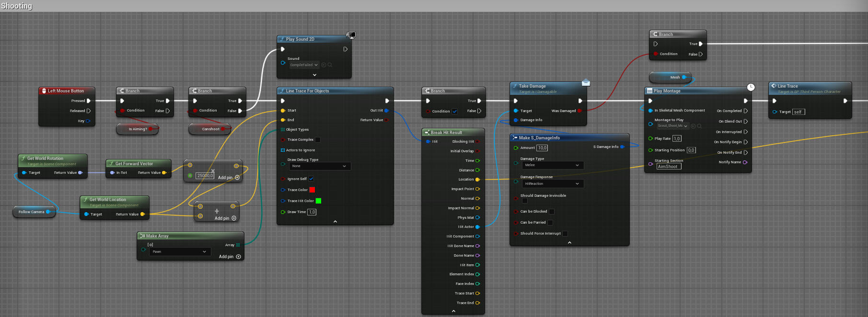The image size is (868, 317).
Task: Tick the Can be Blocked checkbox
Action: pos(552,212)
